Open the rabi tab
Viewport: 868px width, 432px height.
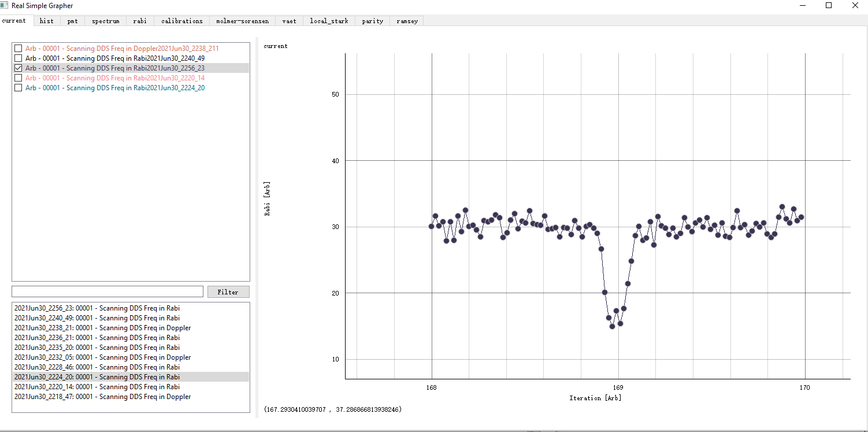click(140, 21)
